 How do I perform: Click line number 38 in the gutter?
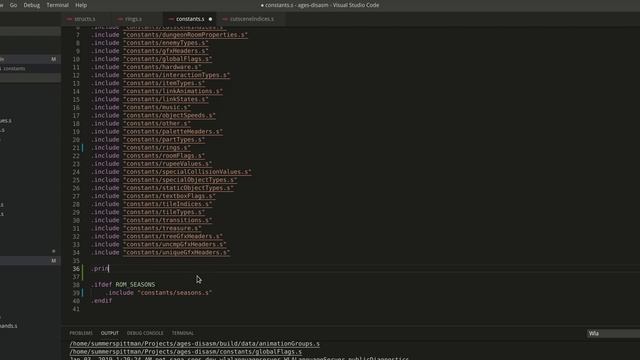pyautogui.click(x=76, y=284)
